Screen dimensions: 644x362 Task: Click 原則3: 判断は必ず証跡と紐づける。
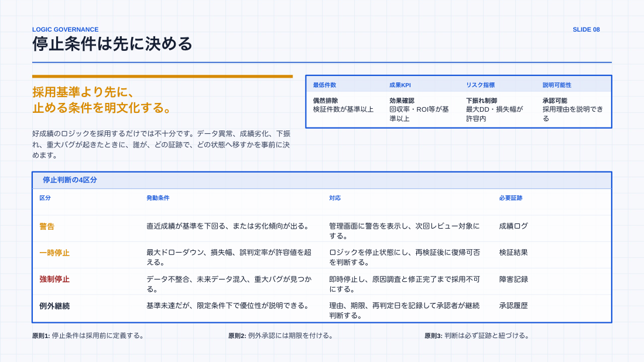[x=478, y=336]
